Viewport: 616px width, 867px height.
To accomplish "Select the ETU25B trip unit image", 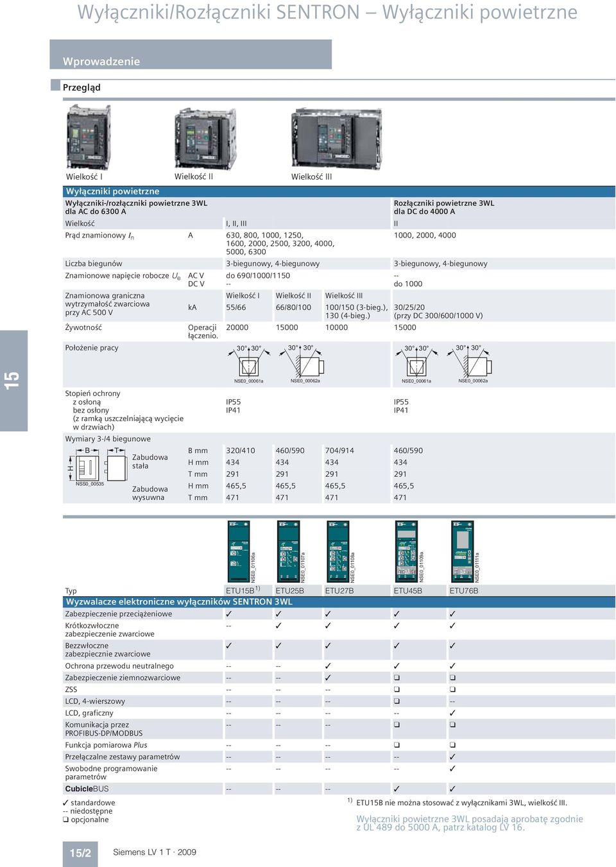I will pos(288,551).
